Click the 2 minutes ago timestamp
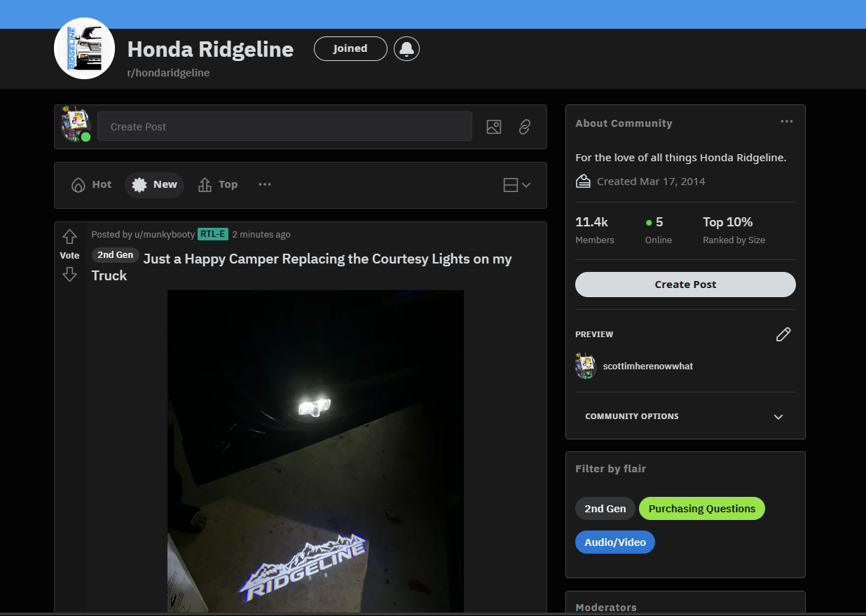 261,235
